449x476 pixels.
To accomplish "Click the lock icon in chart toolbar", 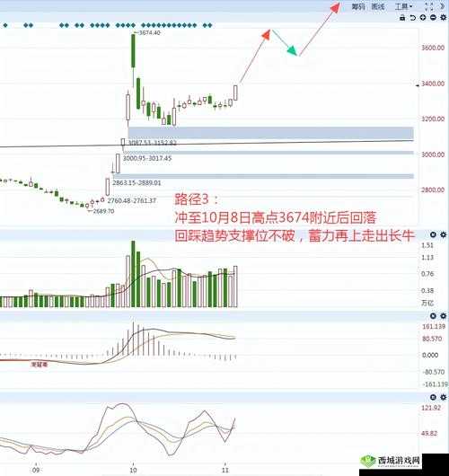I will 402,18.
